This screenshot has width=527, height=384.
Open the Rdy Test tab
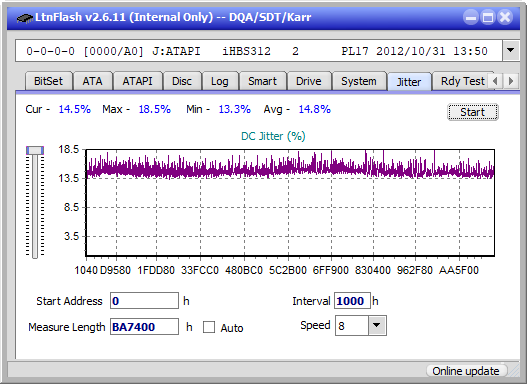(x=462, y=81)
